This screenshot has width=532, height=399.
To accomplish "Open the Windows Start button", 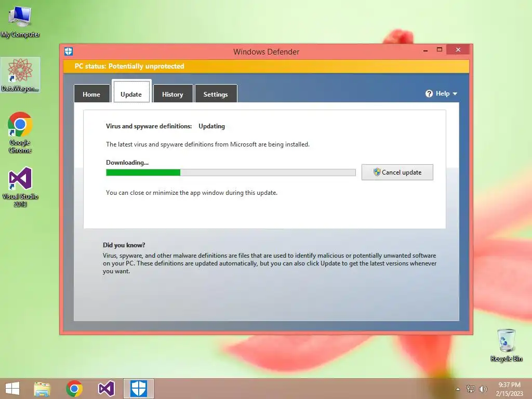I will pos(12,389).
